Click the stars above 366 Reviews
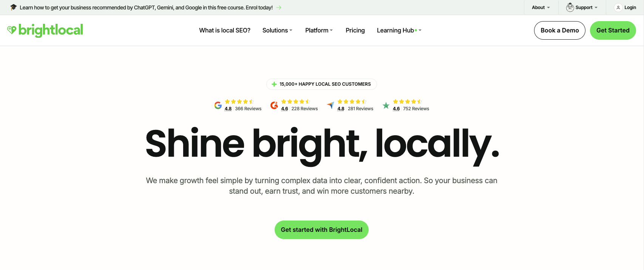The height and width of the screenshot is (270, 644). pos(239,102)
